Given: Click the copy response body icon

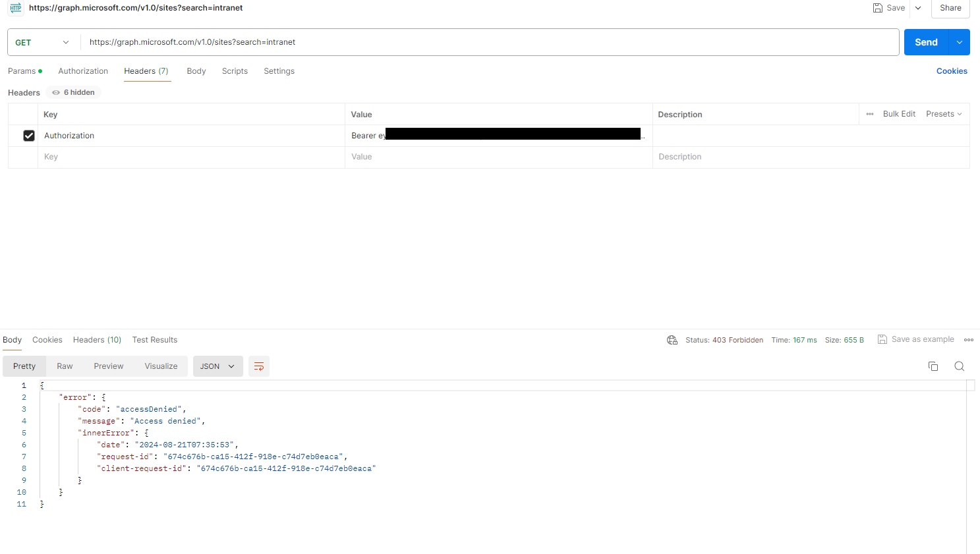Looking at the screenshot, I should point(933,366).
